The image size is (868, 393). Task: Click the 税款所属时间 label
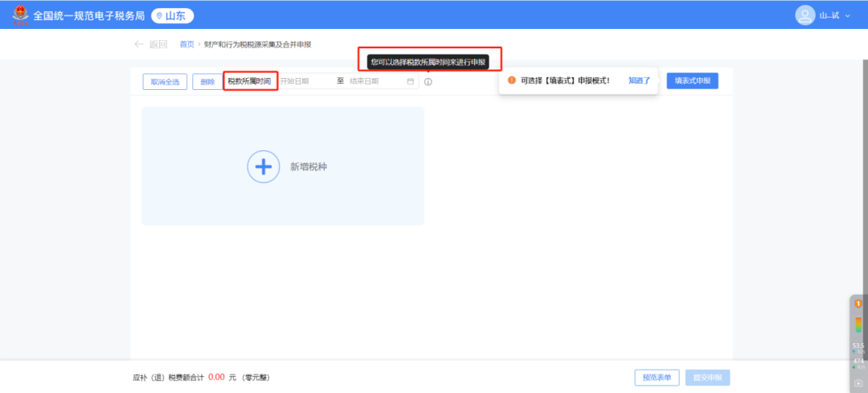click(250, 81)
